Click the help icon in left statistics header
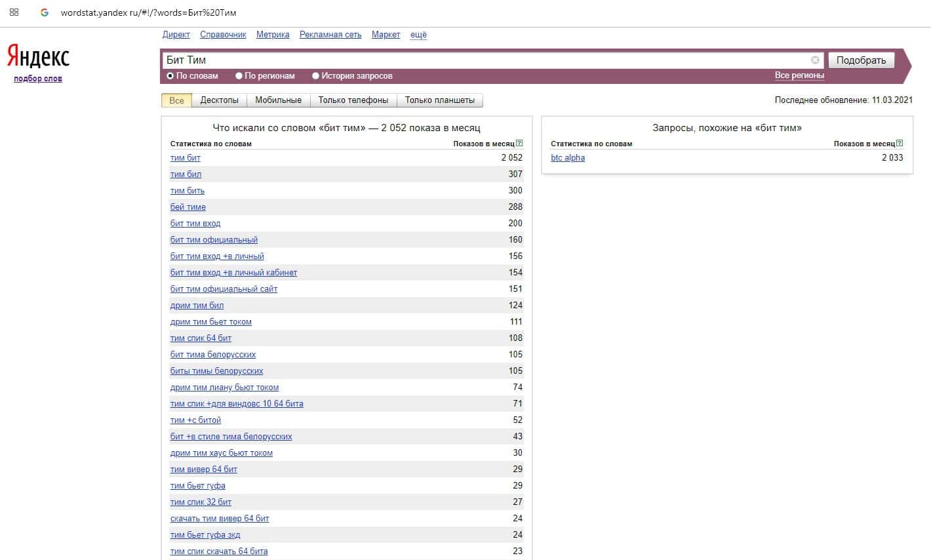The height and width of the screenshot is (560, 931). (519, 143)
